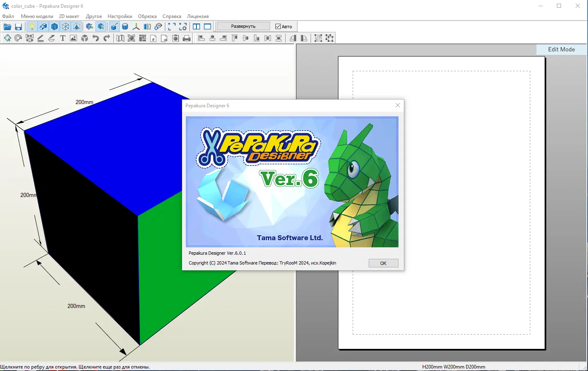
Task: Click the Pepakura Designer Ver.6.0.1 version text
Action: [x=217, y=253]
